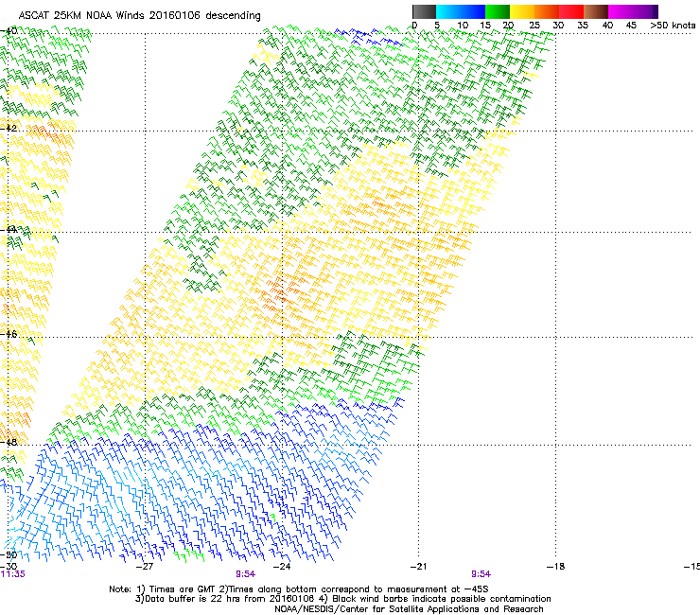Click the red 30–35 knot legend segment
700x615 pixels.
pos(571,11)
